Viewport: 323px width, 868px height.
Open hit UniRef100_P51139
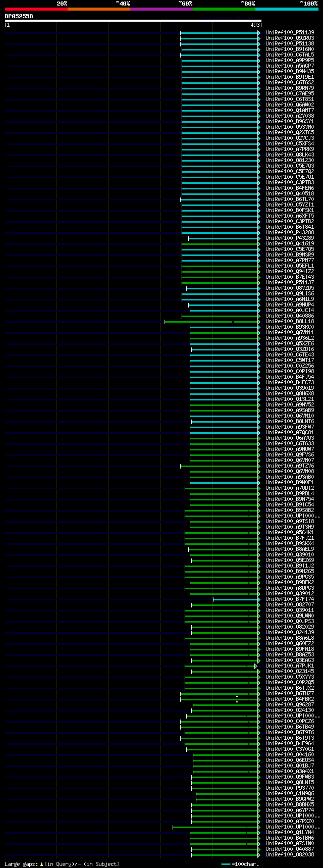pyautogui.click(x=290, y=32)
